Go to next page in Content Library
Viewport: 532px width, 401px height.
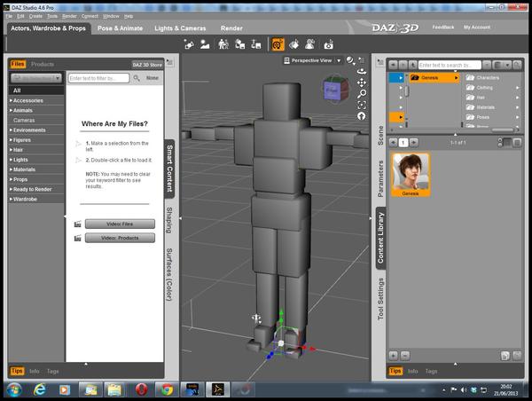point(413,142)
